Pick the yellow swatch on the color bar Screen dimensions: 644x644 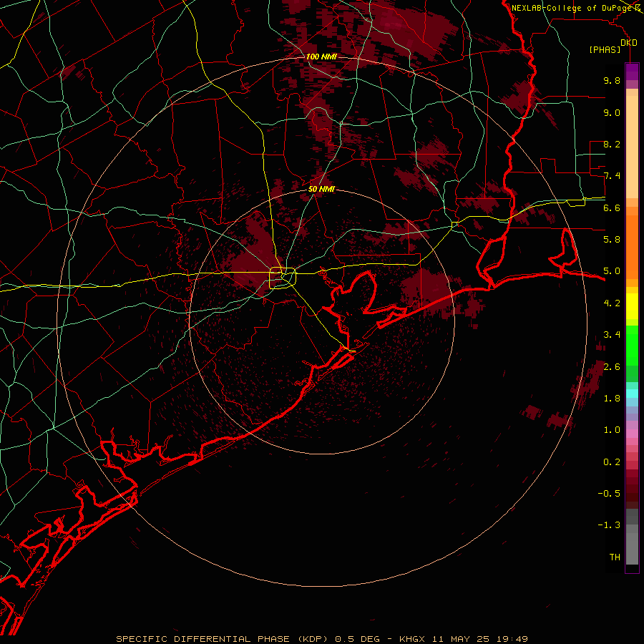point(632,306)
